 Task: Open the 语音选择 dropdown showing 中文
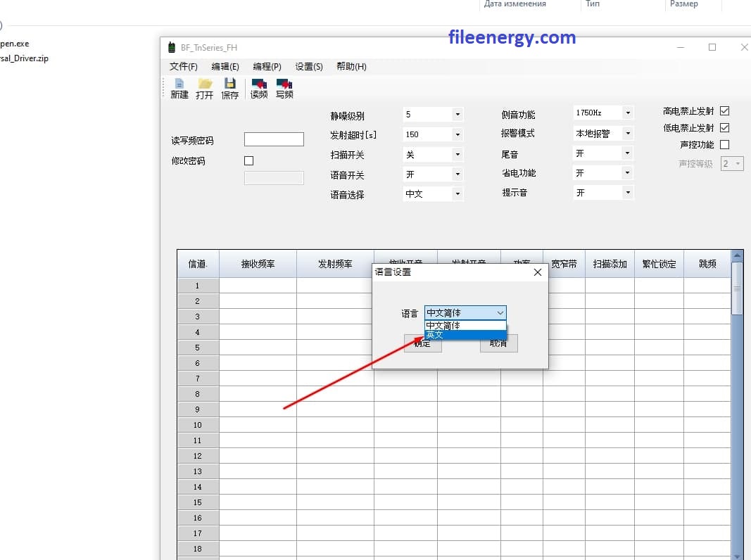(x=433, y=194)
